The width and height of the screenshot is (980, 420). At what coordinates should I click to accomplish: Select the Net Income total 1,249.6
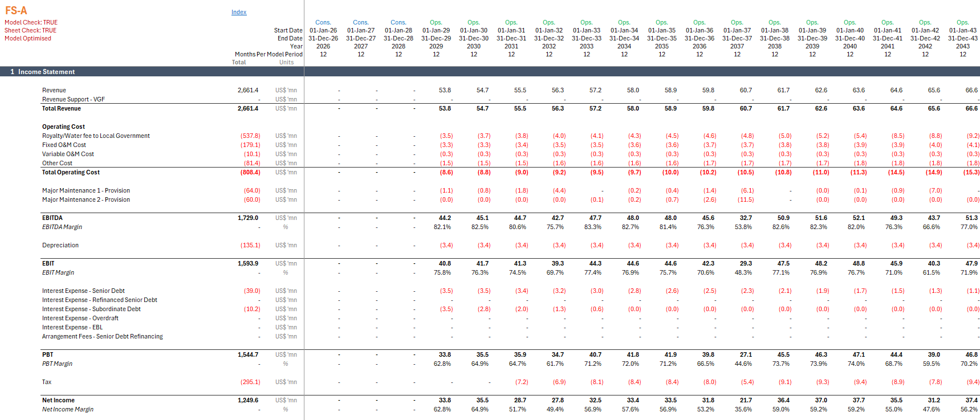tap(247, 400)
